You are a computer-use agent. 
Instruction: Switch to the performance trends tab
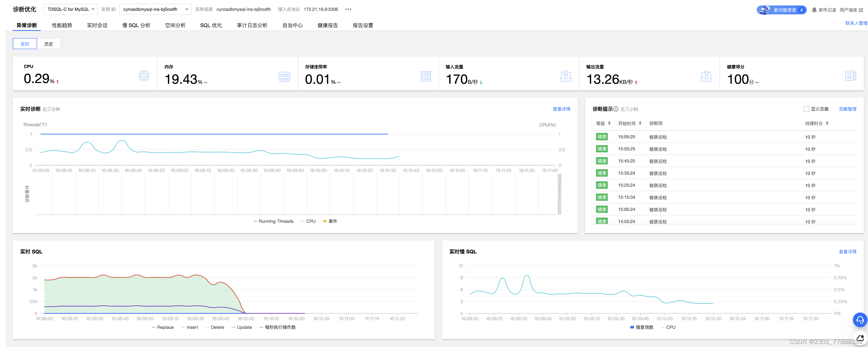point(62,25)
